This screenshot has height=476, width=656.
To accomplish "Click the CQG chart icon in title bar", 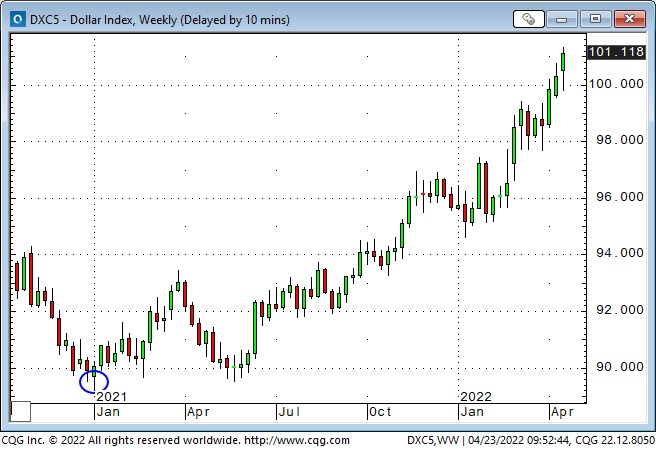I will (x=18, y=19).
